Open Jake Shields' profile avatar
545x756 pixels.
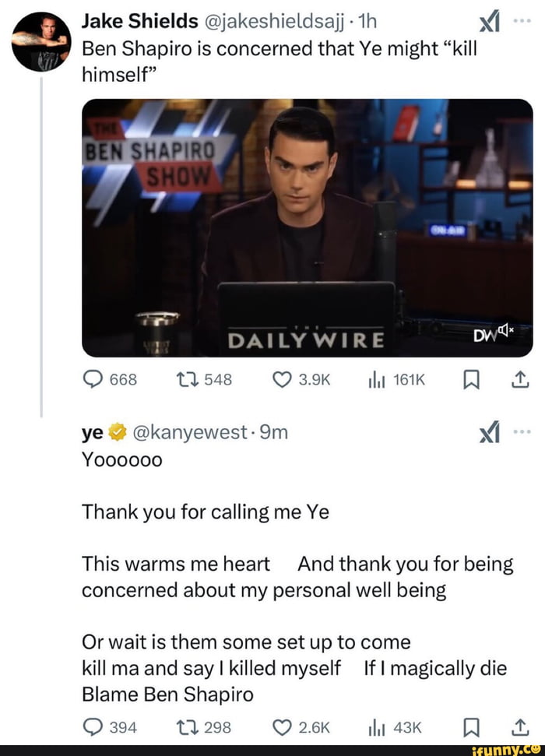[x=42, y=42]
